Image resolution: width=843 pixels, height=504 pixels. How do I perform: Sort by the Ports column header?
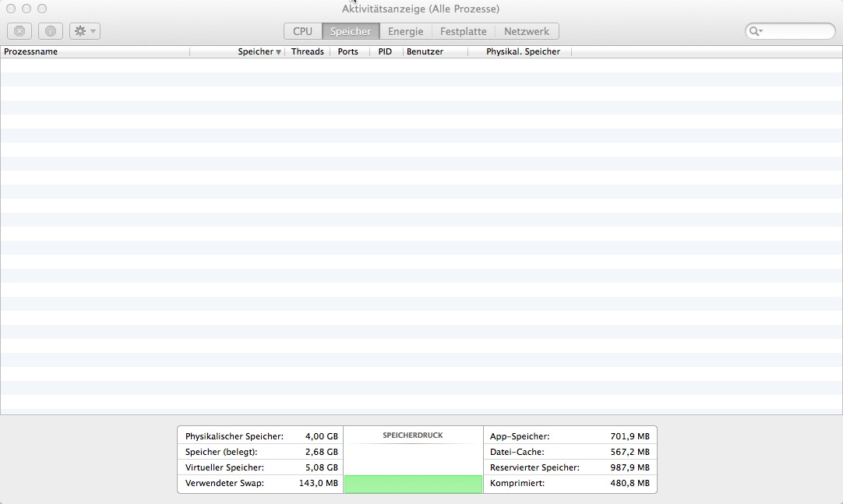point(347,51)
